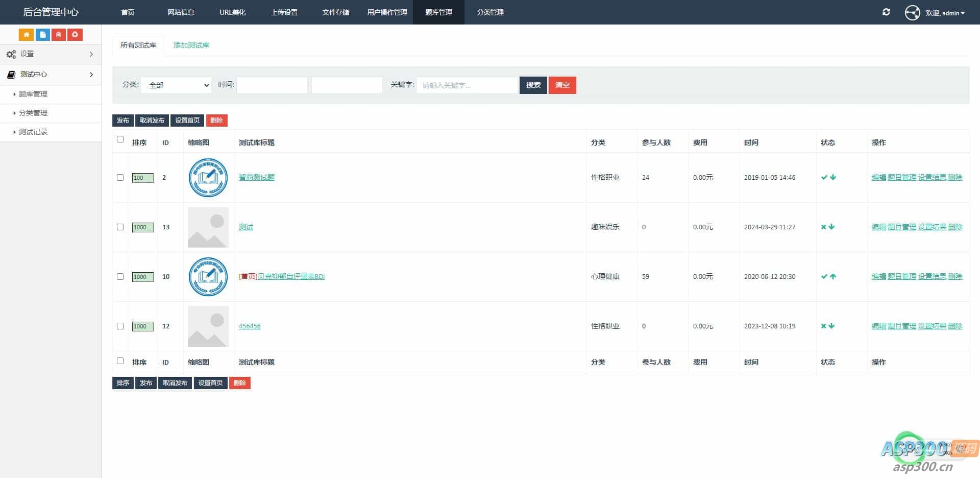
Task: Click the red trash bin icon in sidebar
Action: tap(59, 35)
